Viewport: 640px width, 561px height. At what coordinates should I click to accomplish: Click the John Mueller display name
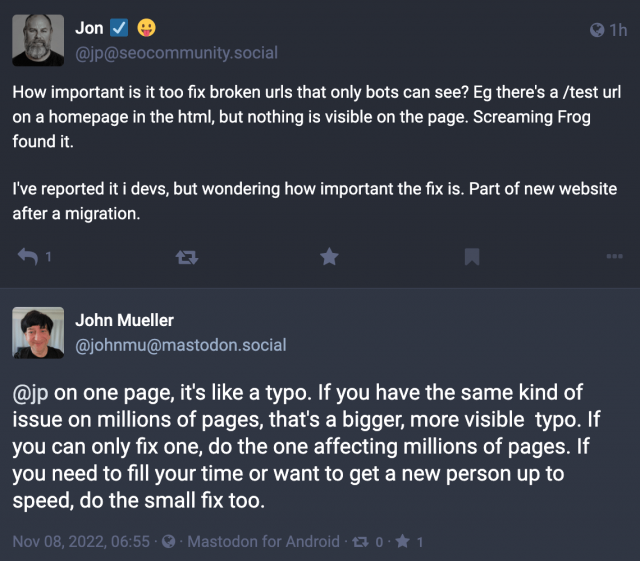tap(125, 321)
